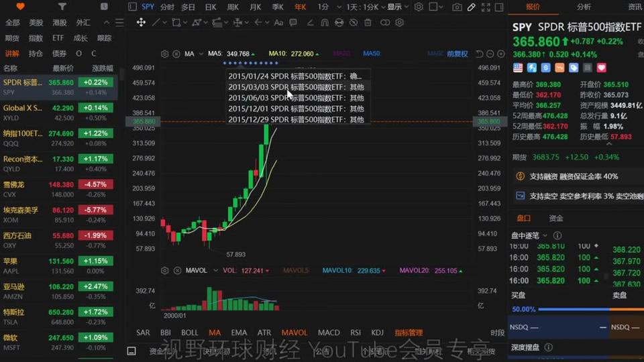Screen dimensions: 644x362
Task: Select the text annotation Aa tool
Action: tap(278, 23)
